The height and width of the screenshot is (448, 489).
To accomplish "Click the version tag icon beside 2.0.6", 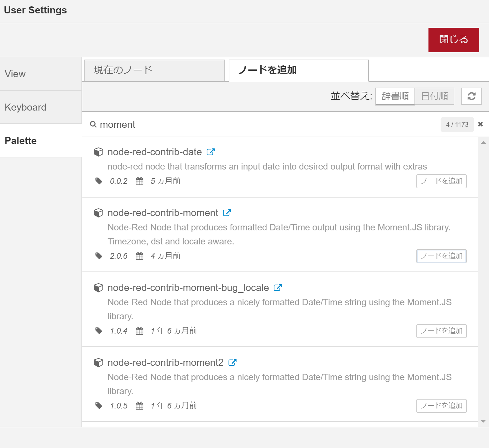I will (99, 256).
